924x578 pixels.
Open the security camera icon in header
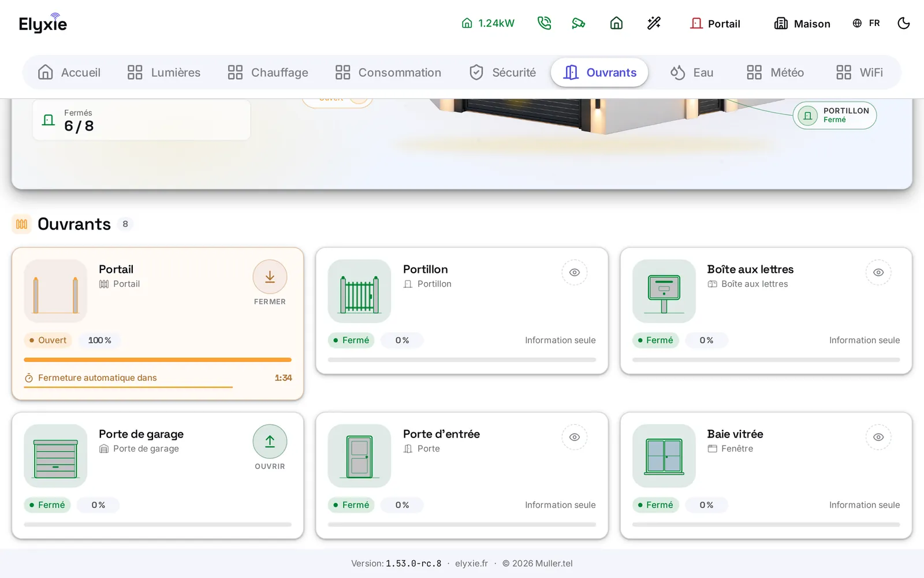tap(579, 23)
